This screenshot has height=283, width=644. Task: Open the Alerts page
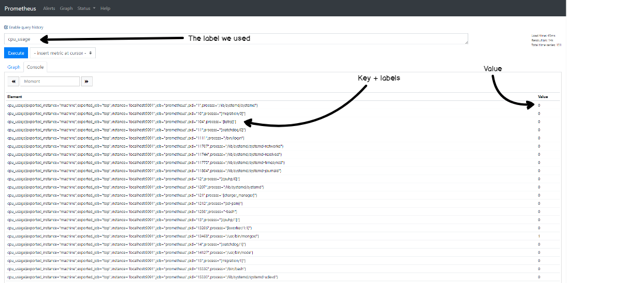[x=49, y=8]
